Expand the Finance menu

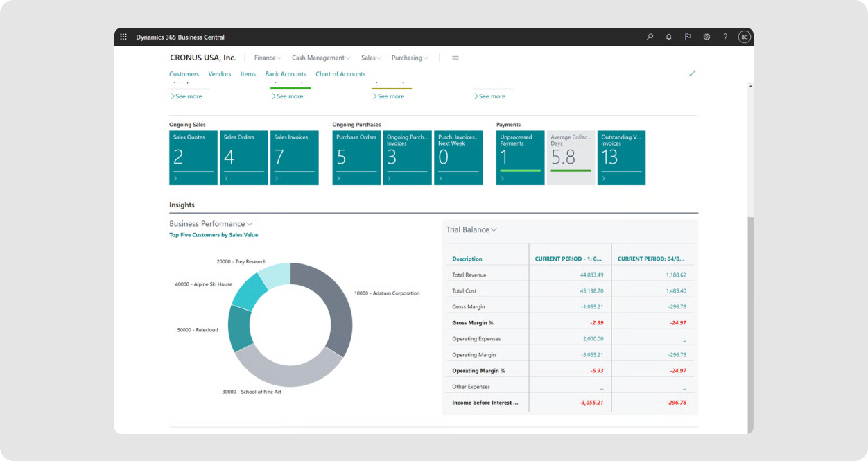(x=267, y=58)
